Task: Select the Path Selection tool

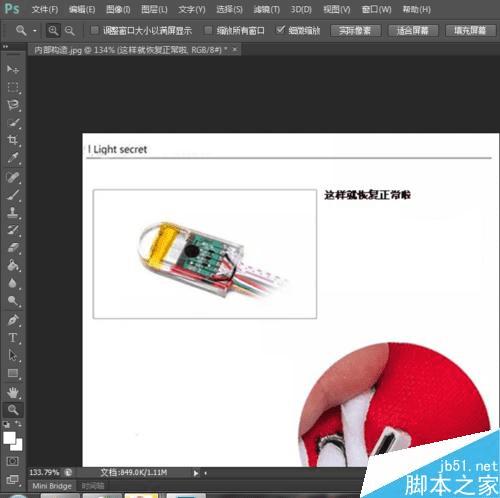Action: [x=13, y=355]
